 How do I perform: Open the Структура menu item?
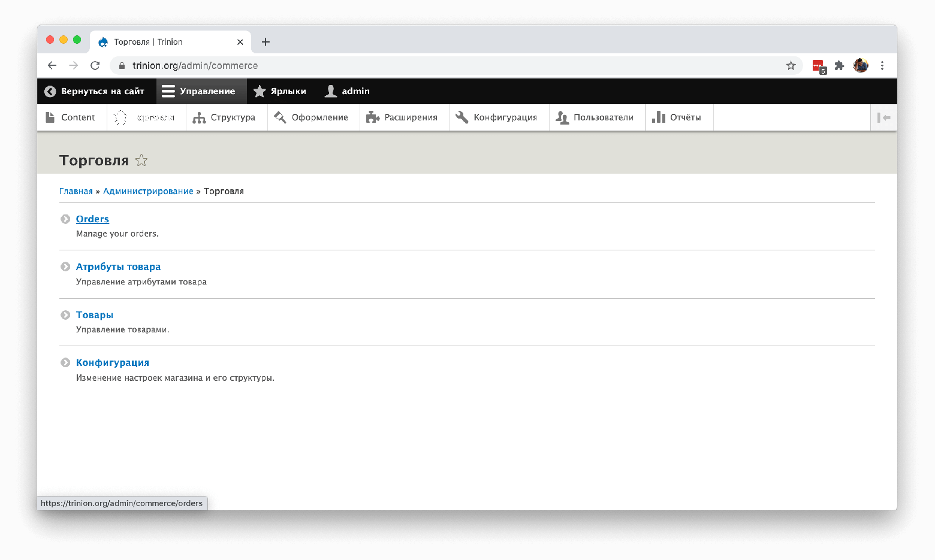[x=226, y=117]
